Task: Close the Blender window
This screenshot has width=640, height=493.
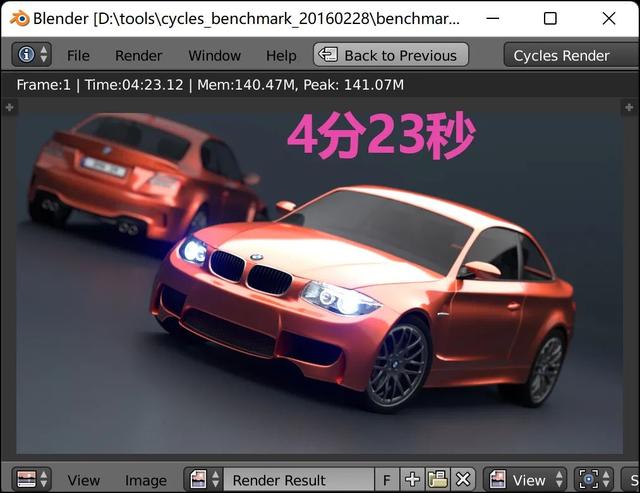Action: (x=609, y=18)
